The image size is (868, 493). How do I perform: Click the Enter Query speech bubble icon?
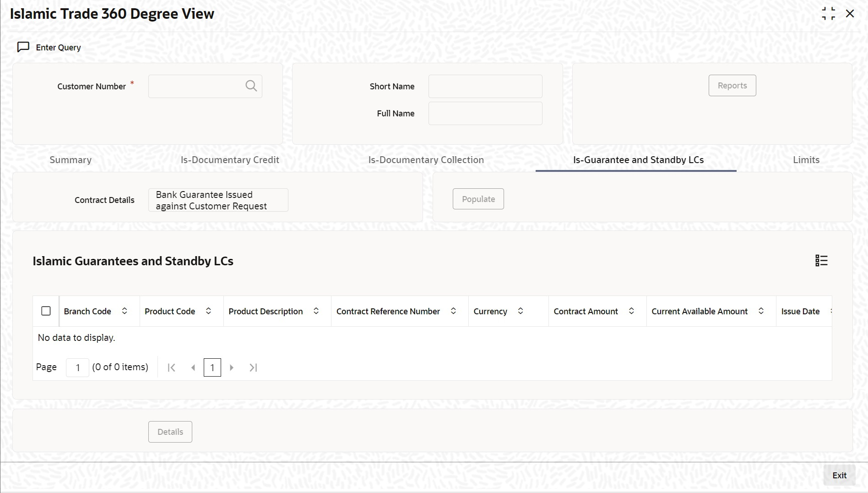pos(23,47)
